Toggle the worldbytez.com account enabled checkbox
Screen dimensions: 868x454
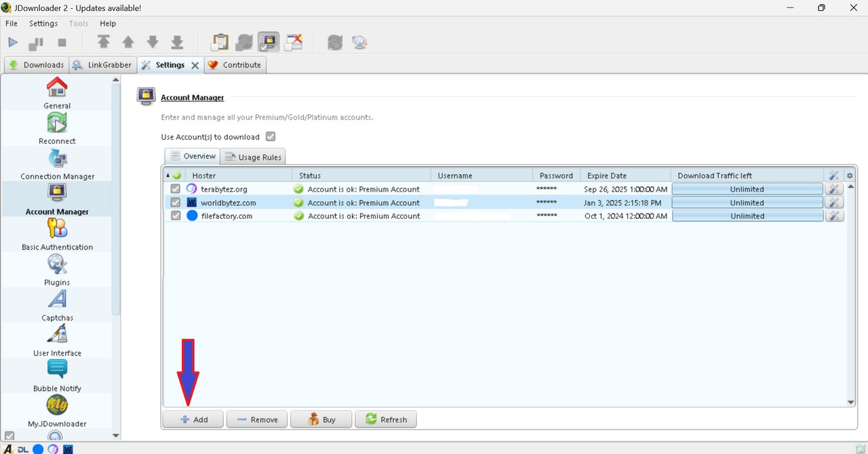click(176, 203)
